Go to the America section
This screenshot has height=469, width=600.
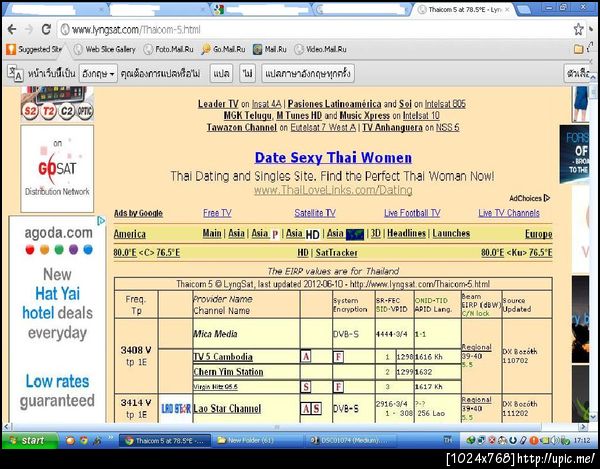130,234
